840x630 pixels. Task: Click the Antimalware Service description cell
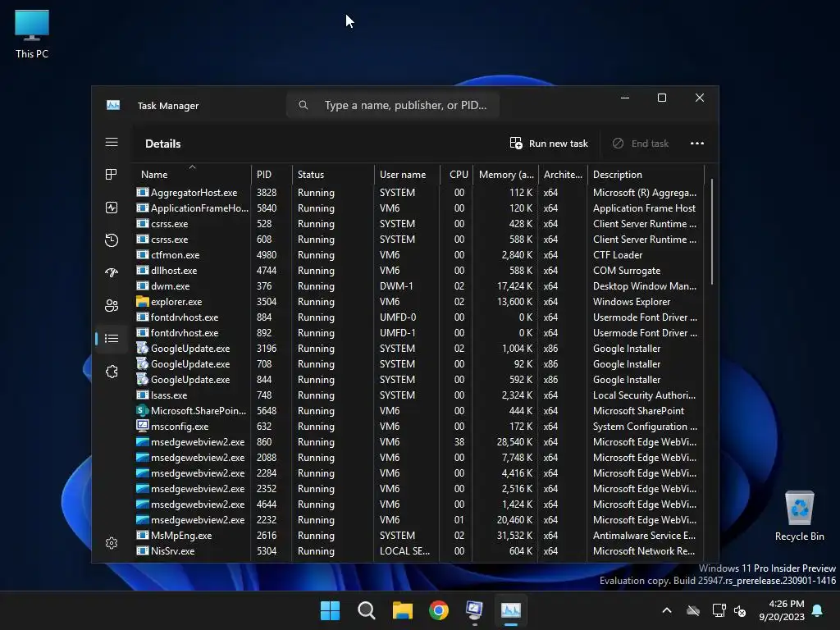pos(644,535)
